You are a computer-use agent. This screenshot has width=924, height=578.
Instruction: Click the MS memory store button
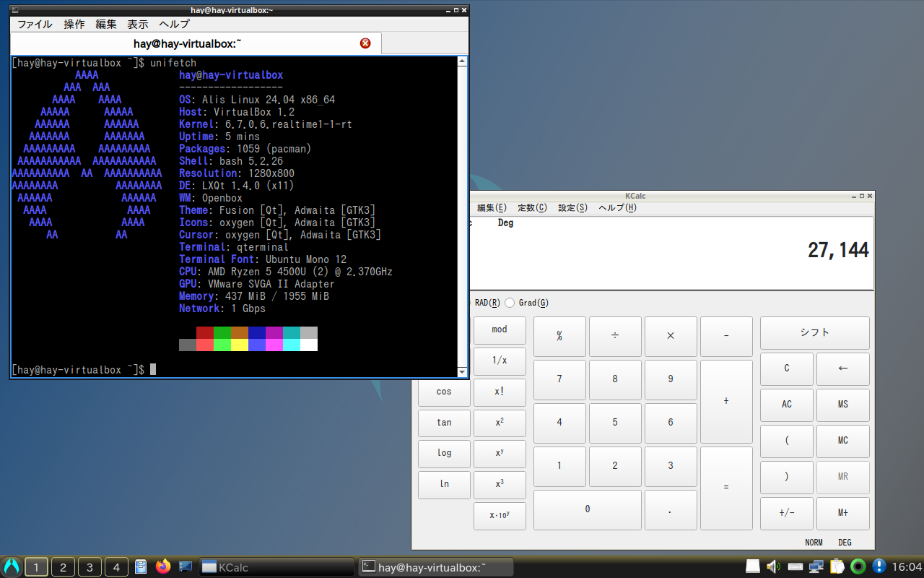[x=843, y=405]
